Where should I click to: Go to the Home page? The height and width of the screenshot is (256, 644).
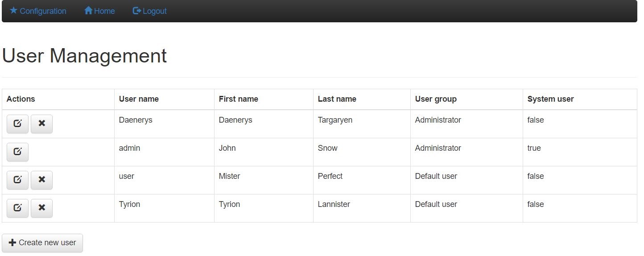(x=104, y=11)
